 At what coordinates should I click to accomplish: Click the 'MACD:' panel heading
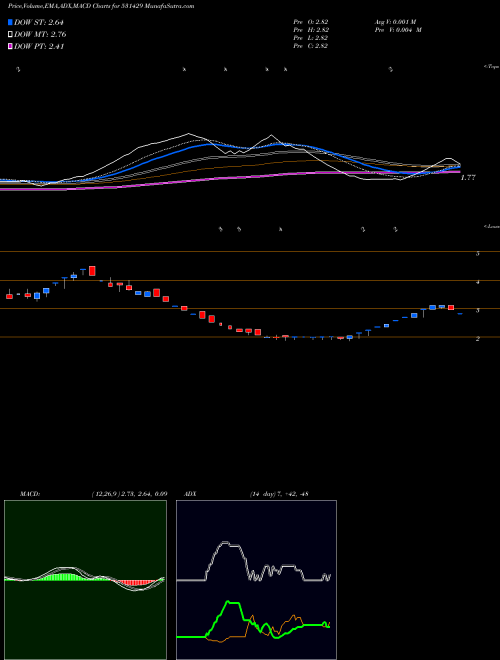pos(30,494)
